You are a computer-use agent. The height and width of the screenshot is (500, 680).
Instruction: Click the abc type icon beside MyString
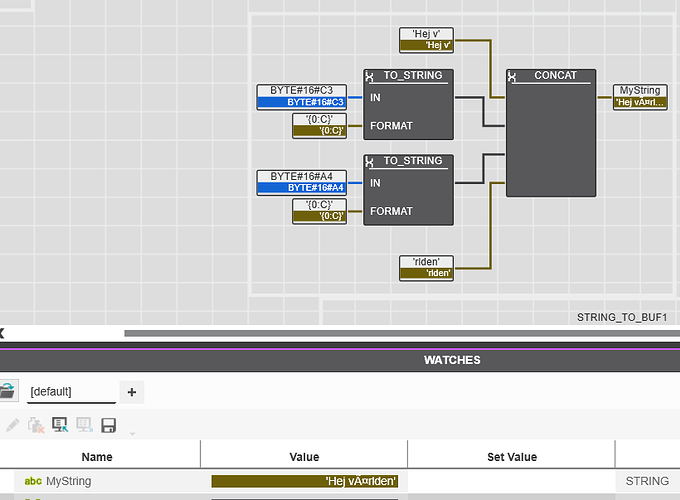point(33,481)
